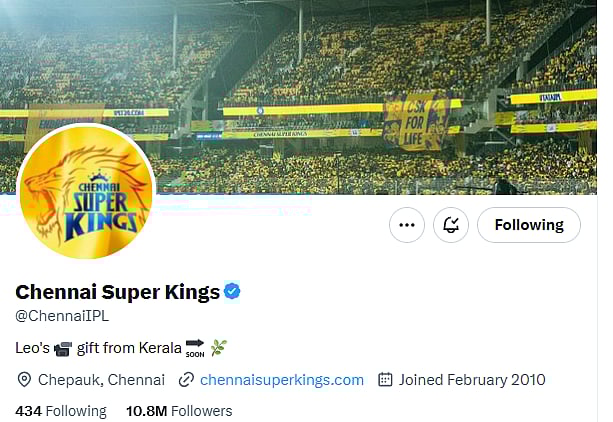Click the herb leaf emoji in bio

point(219,348)
